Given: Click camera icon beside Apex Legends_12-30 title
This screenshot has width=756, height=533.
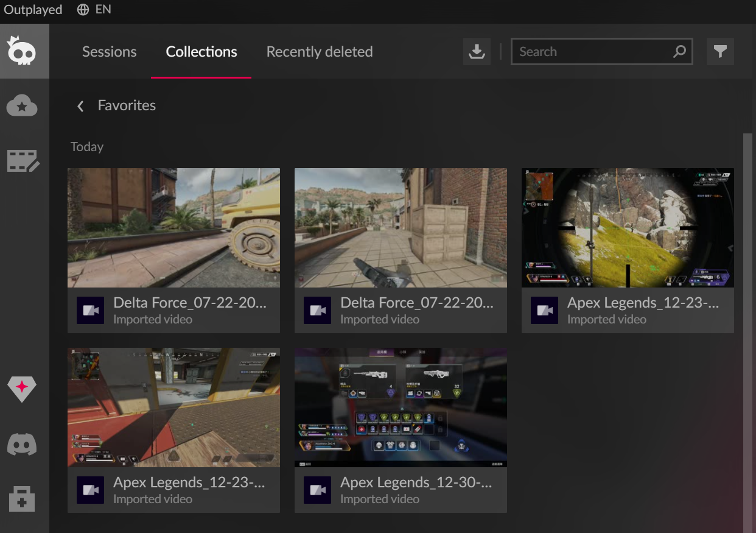Looking at the screenshot, I should 317,490.
